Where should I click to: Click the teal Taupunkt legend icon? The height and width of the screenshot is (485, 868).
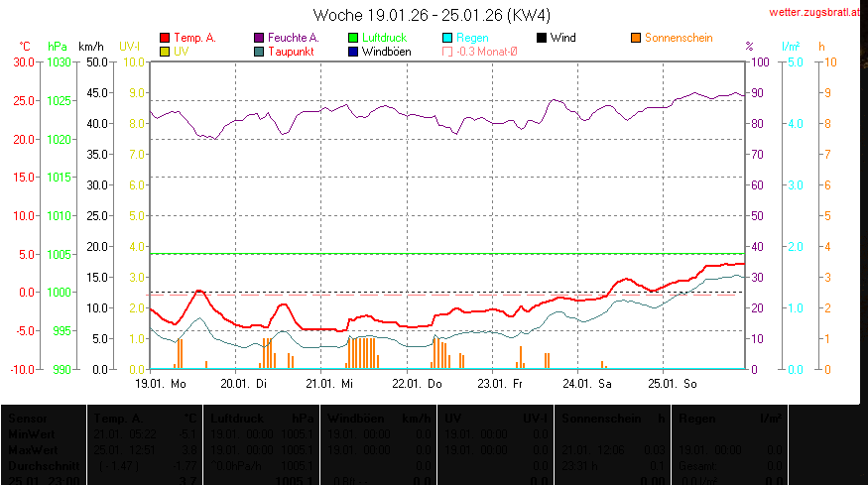point(260,51)
